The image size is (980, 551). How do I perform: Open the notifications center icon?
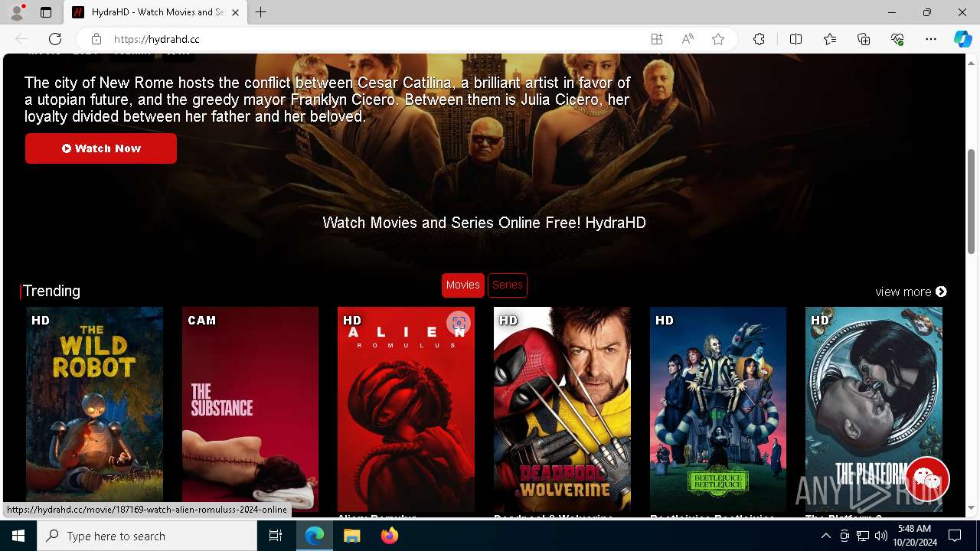coord(955,536)
